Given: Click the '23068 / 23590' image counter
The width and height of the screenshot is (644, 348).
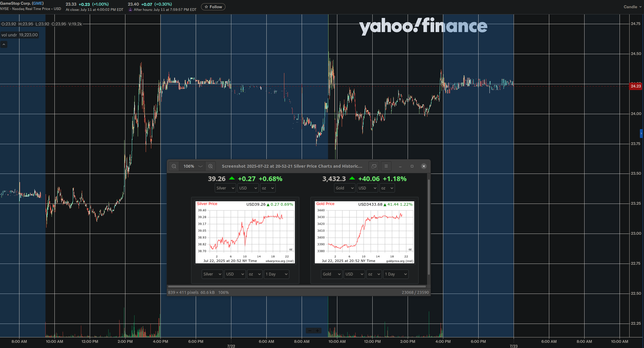Looking at the screenshot, I should (x=415, y=292).
